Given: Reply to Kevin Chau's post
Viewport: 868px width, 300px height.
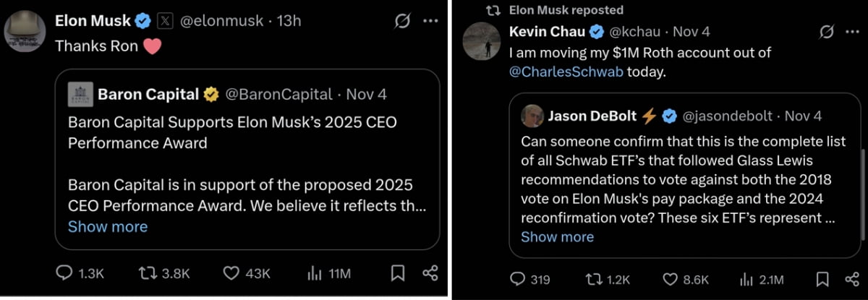Looking at the screenshot, I should pyautogui.click(x=518, y=279).
